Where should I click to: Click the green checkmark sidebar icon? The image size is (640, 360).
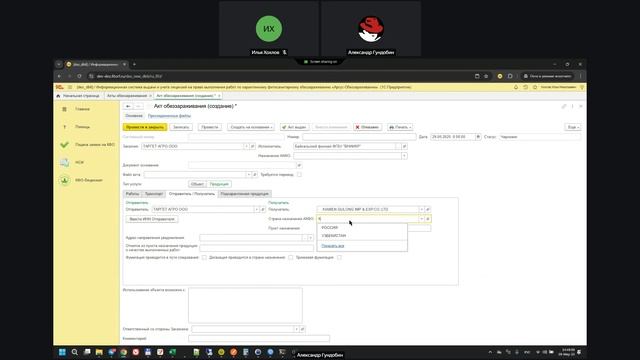(x=64, y=144)
